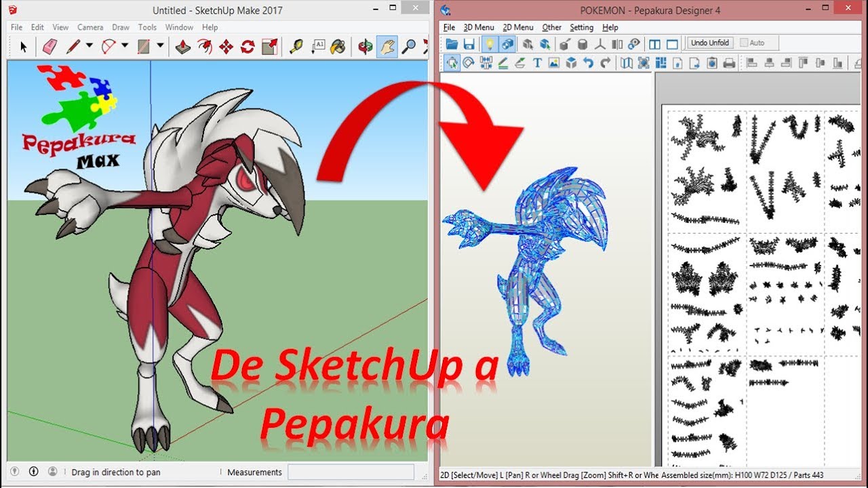Choose the Scale tool in SketchUp
The height and width of the screenshot is (488, 868).
[269, 47]
